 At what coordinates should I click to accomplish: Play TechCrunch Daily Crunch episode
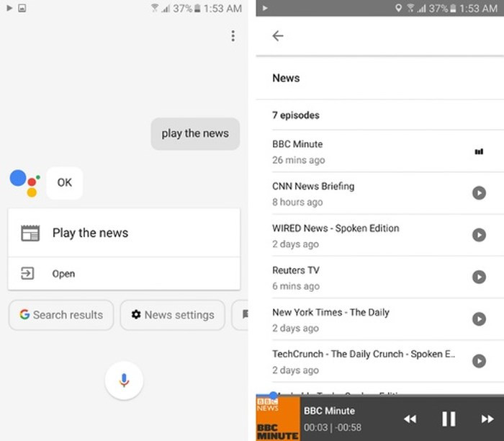pyautogui.click(x=479, y=361)
